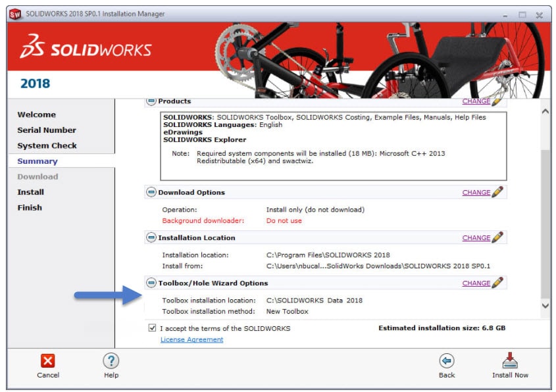
Task: Click 'New Toolbox' installation method value
Action: [288, 311]
